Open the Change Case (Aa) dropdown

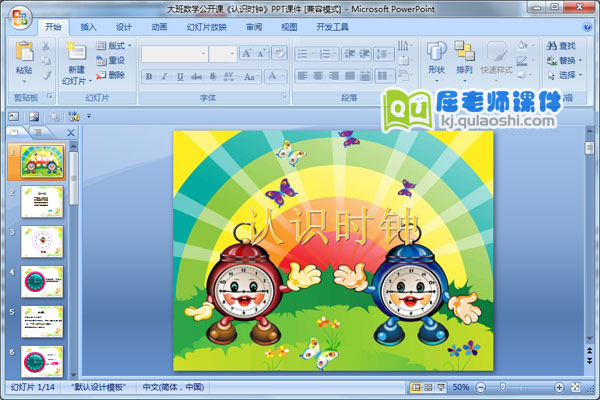[x=251, y=77]
